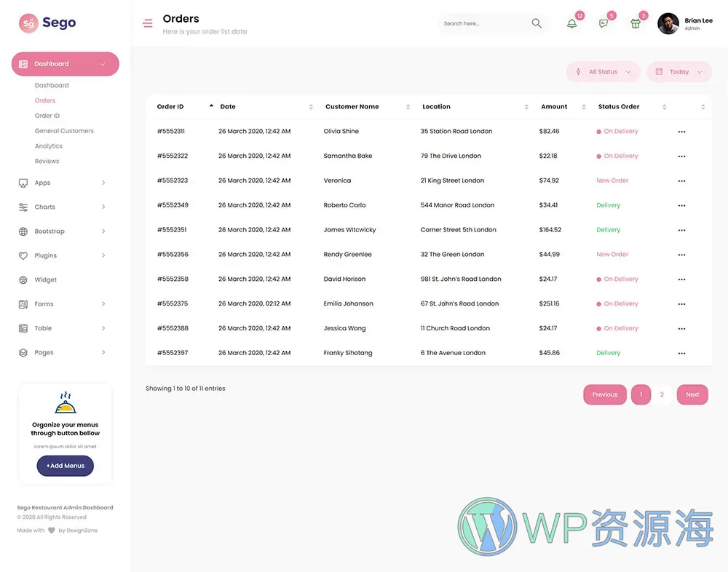Sort orders by Date column
The height and width of the screenshot is (572, 728).
[227, 106]
